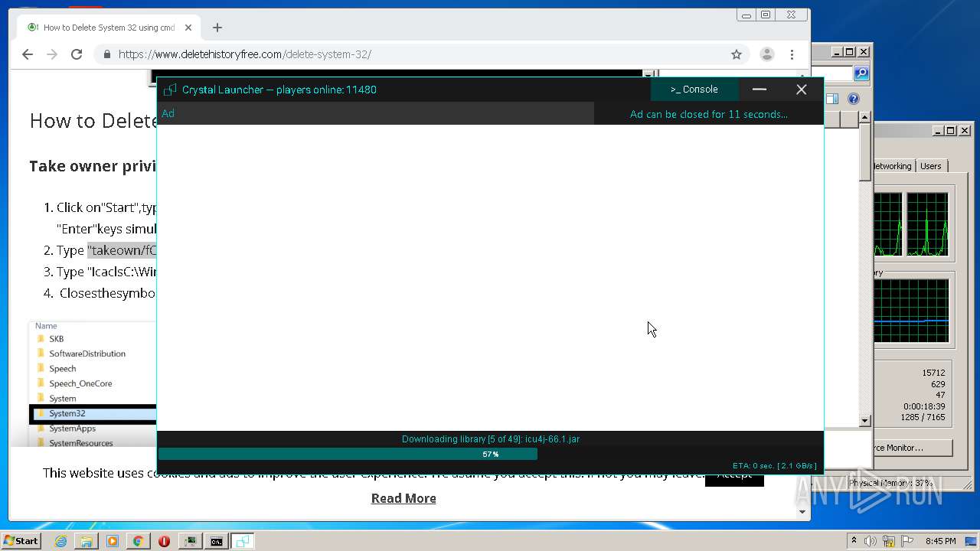The image size is (980, 551).
Task: Bookmark this page with the star icon
Action: tap(737, 54)
